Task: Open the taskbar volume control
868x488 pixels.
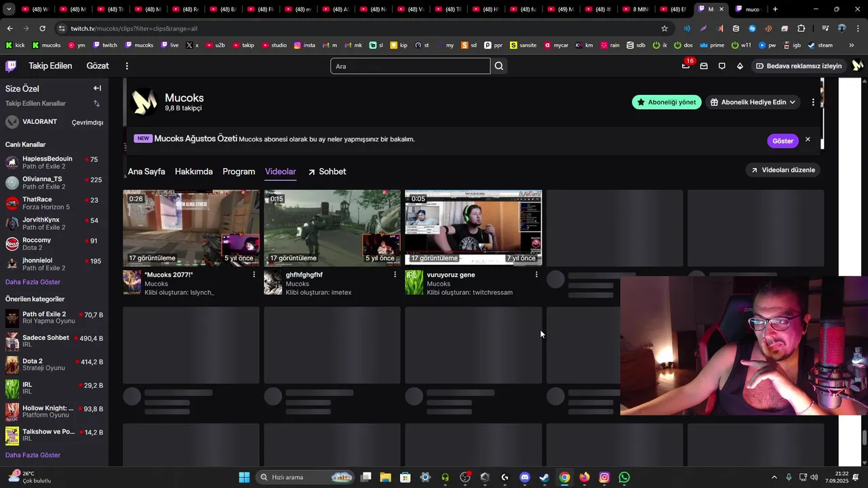Action: (814, 477)
